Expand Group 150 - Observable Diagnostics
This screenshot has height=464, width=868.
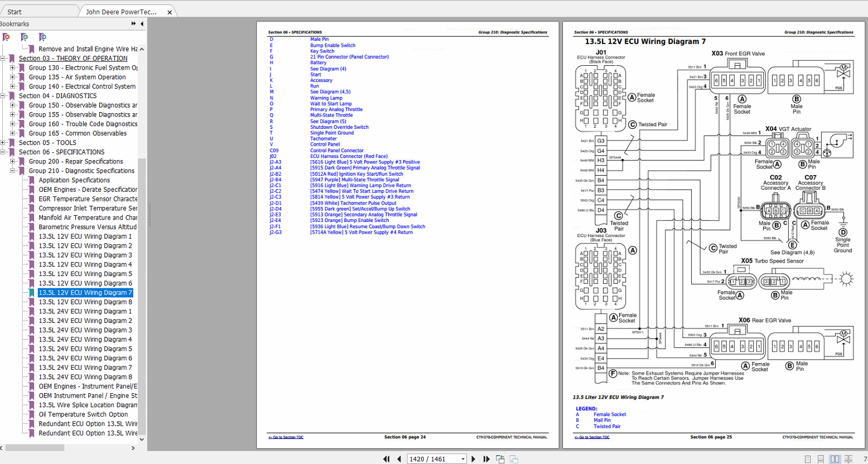(x=12, y=105)
